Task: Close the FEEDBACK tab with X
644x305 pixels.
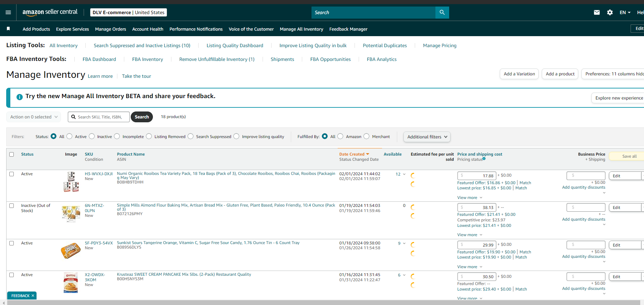Action: tap(33, 296)
